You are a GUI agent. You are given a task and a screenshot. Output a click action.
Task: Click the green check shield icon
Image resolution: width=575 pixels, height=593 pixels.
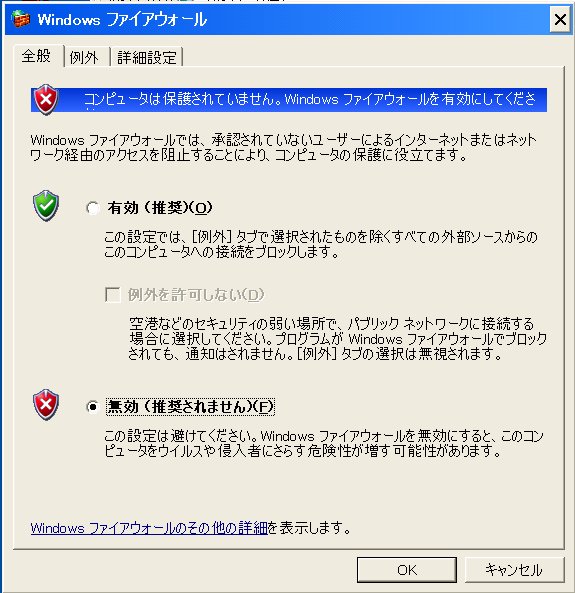(46, 206)
